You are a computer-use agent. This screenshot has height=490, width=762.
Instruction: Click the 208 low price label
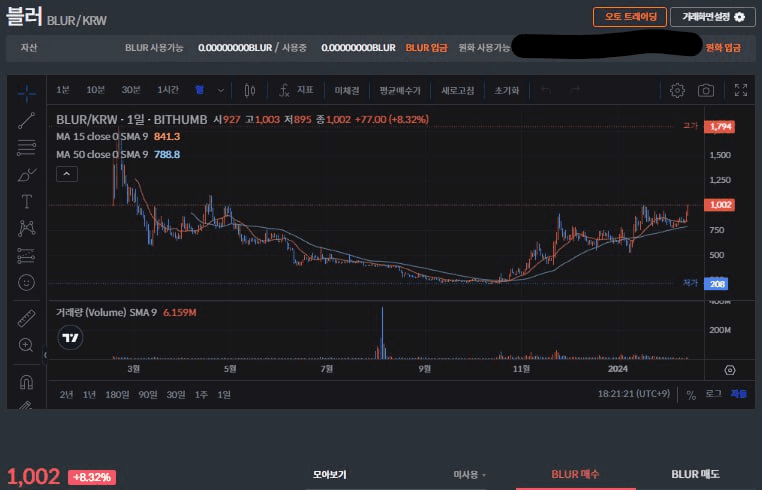tap(716, 284)
